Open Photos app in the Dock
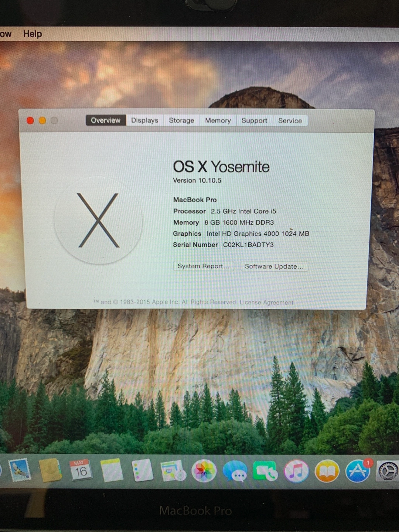The image size is (399, 532). [x=204, y=471]
